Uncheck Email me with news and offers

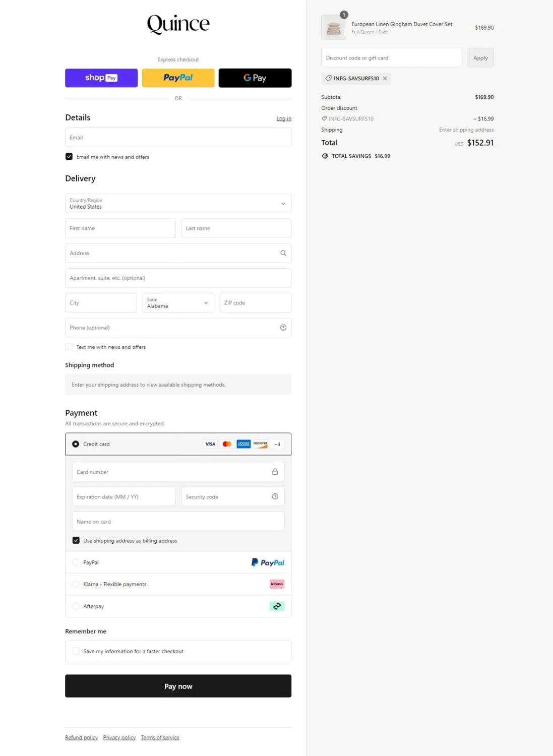click(69, 157)
